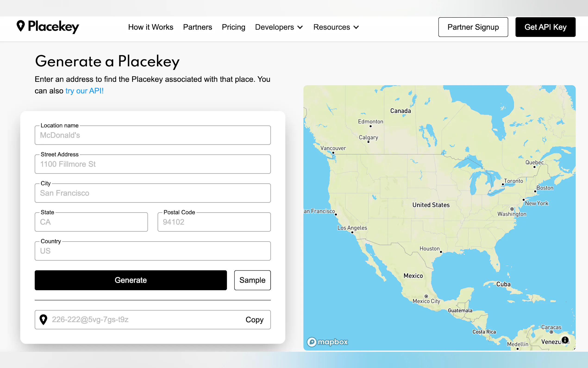Click the pin icon in Placekey result field

pos(43,320)
